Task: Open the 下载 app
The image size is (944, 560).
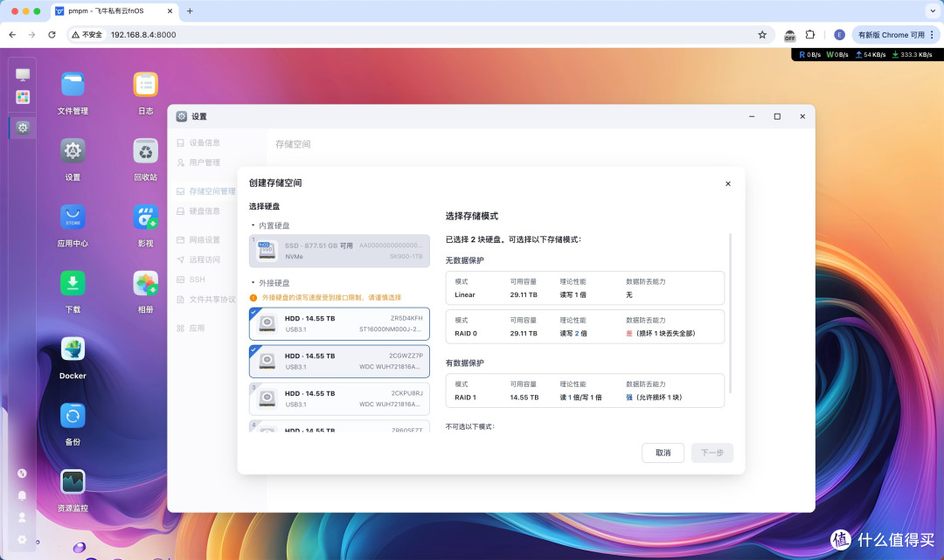Action: point(73,283)
